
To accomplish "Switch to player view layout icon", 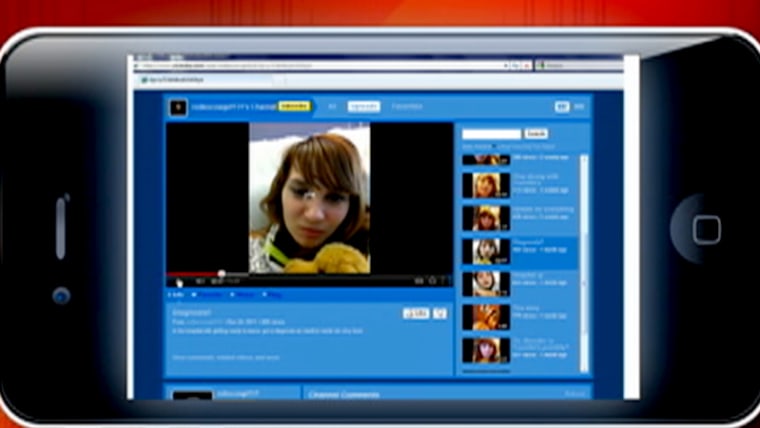I will [562, 106].
